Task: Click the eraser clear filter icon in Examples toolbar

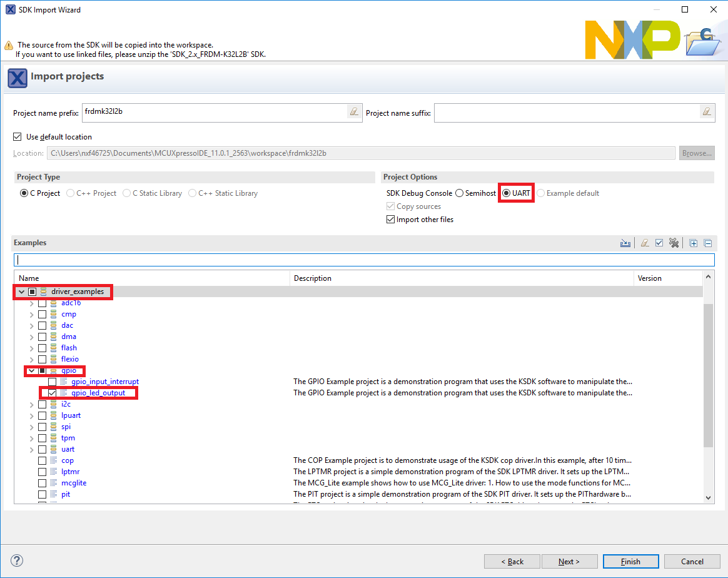Action: pyautogui.click(x=644, y=243)
